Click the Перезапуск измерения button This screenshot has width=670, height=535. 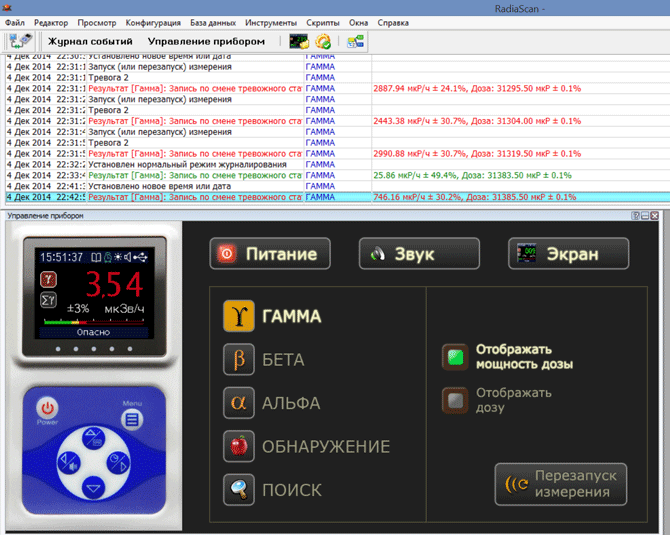[x=561, y=484]
